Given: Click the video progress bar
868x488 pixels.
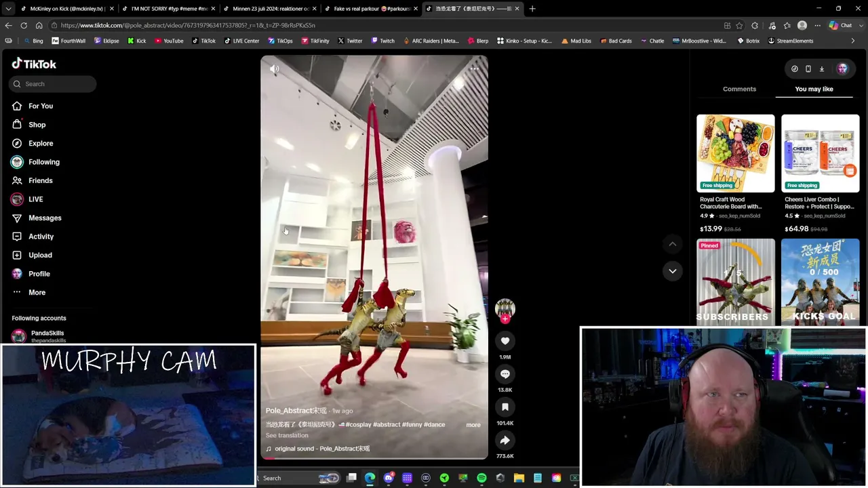Looking at the screenshot, I should (x=374, y=457).
